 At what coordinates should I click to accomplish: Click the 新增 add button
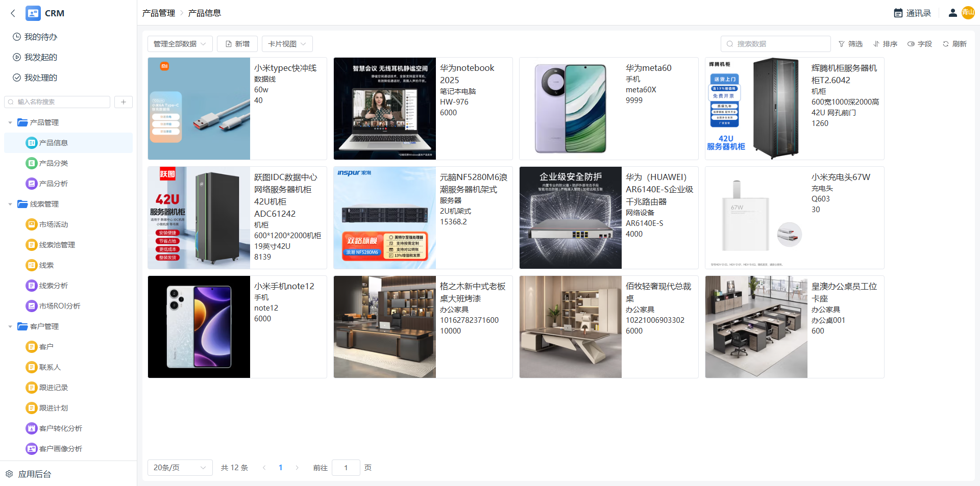click(x=237, y=44)
